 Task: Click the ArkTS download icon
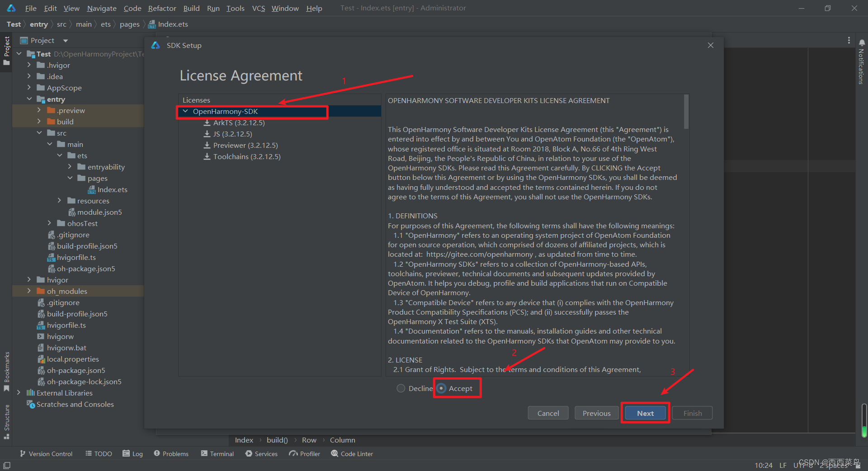(207, 122)
